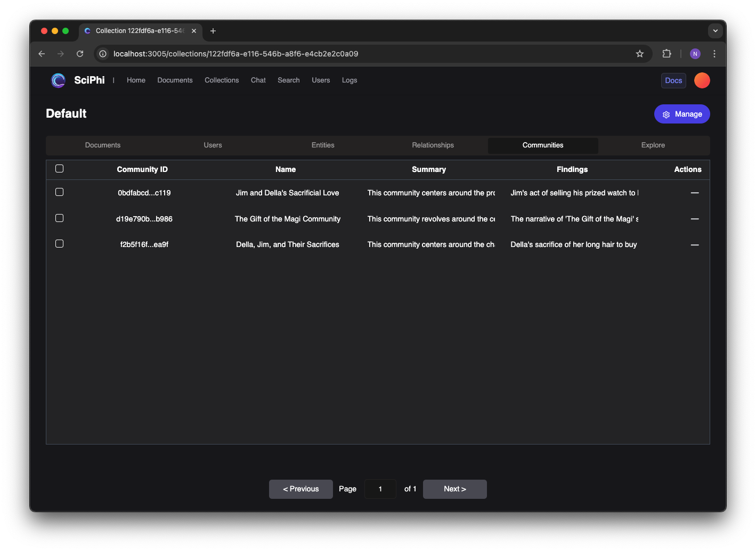Screen dimensions: 756x551
Task: Click the Community ID column header
Action: click(x=142, y=169)
